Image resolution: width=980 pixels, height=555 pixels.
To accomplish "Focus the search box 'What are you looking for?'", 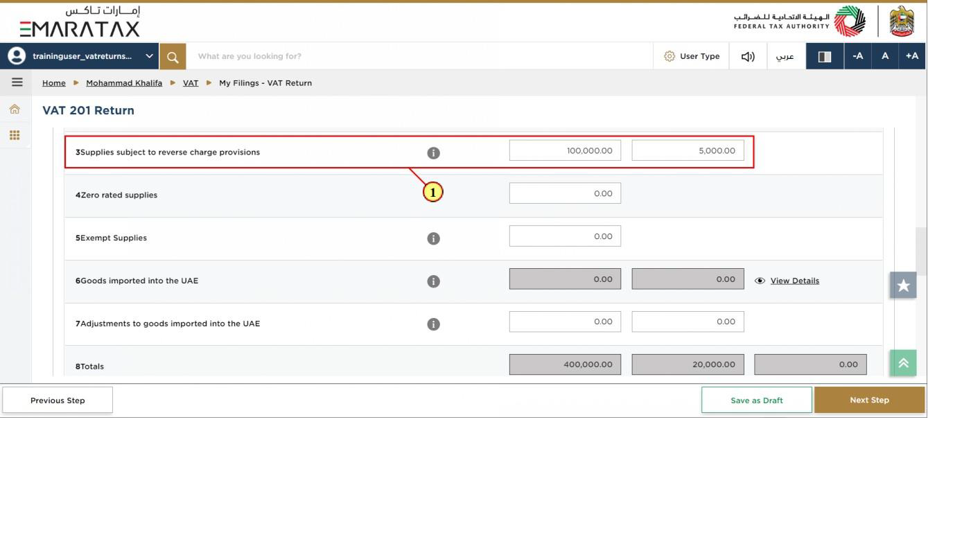I will (x=419, y=56).
